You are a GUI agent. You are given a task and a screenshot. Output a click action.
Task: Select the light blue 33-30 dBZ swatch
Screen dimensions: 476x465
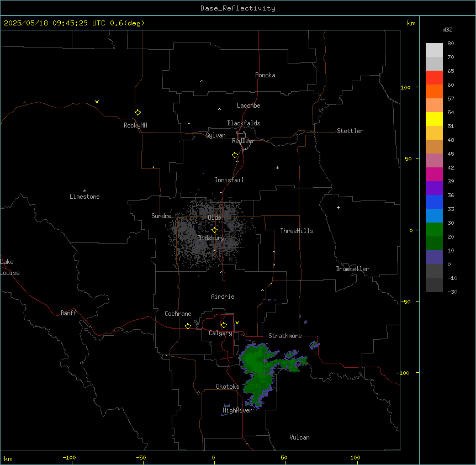tap(434, 216)
